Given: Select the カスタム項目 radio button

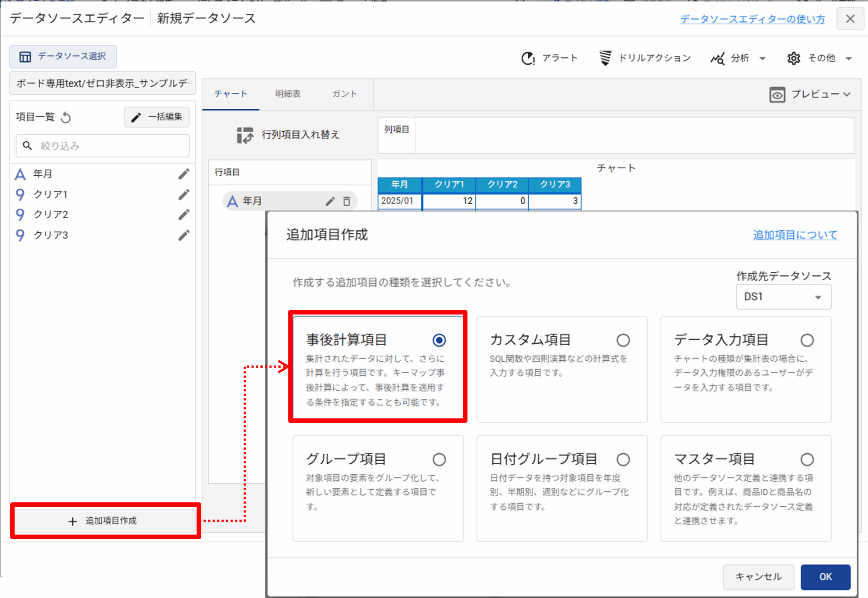Looking at the screenshot, I should coord(623,340).
